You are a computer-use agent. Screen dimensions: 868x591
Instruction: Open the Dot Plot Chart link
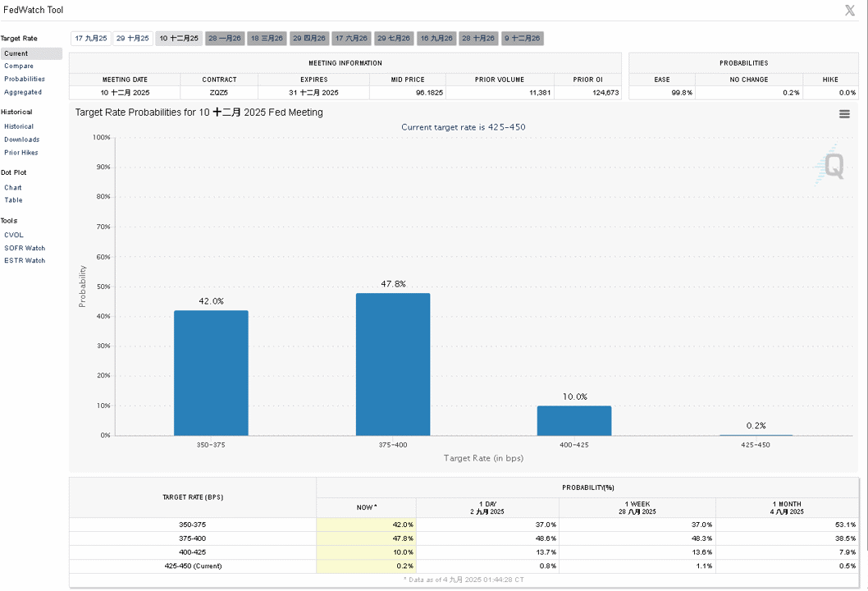pyautogui.click(x=13, y=188)
